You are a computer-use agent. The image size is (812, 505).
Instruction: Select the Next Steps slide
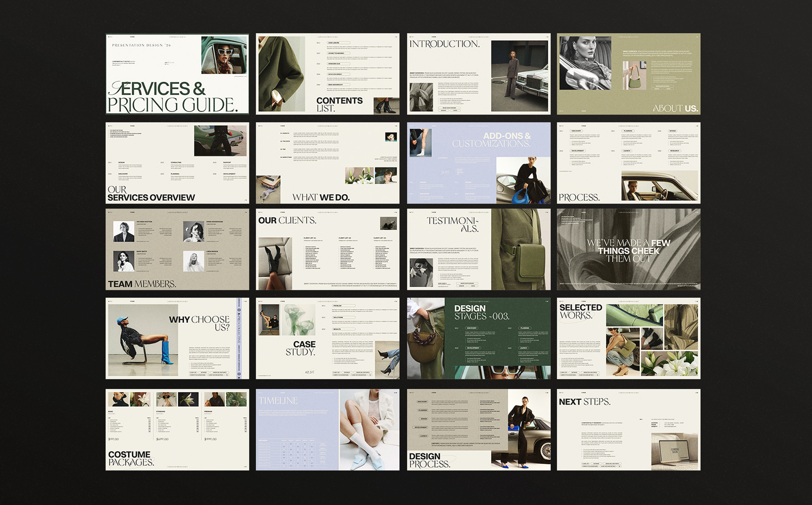click(x=629, y=430)
